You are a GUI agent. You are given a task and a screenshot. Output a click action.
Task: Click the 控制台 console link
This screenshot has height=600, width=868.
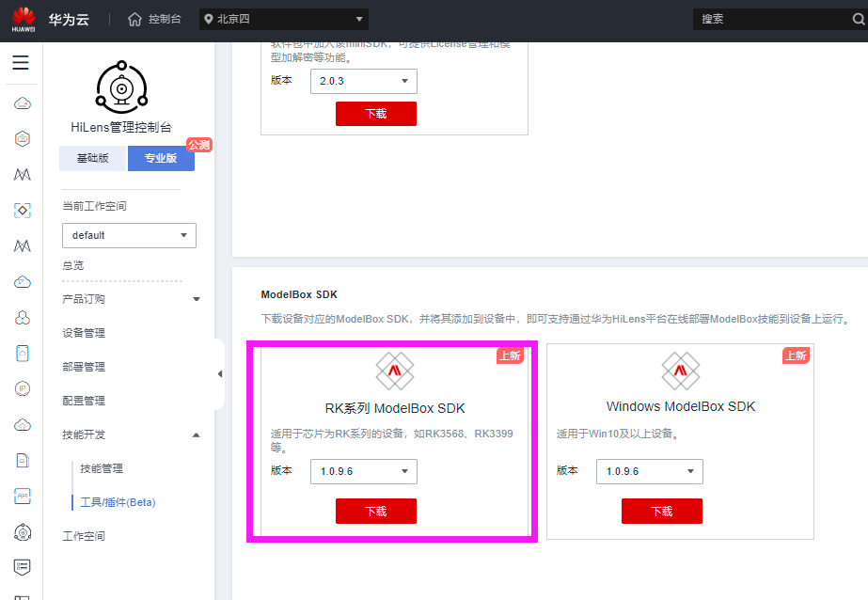165,20
